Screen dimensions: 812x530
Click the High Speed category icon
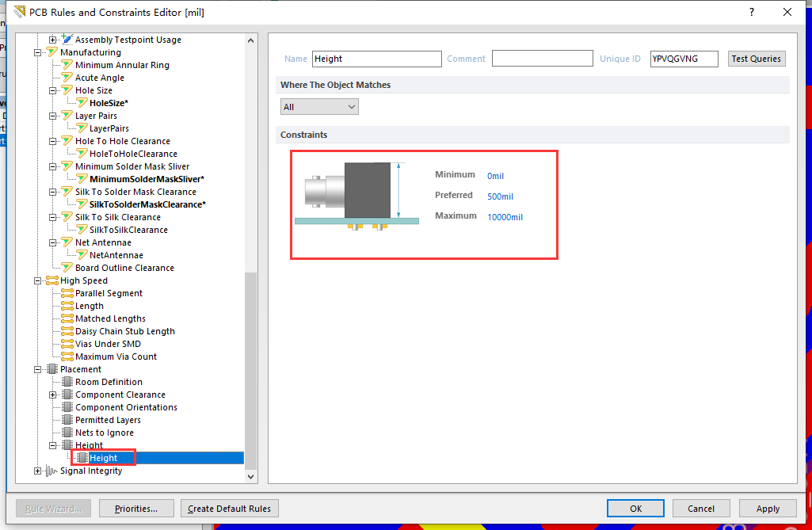(51, 280)
